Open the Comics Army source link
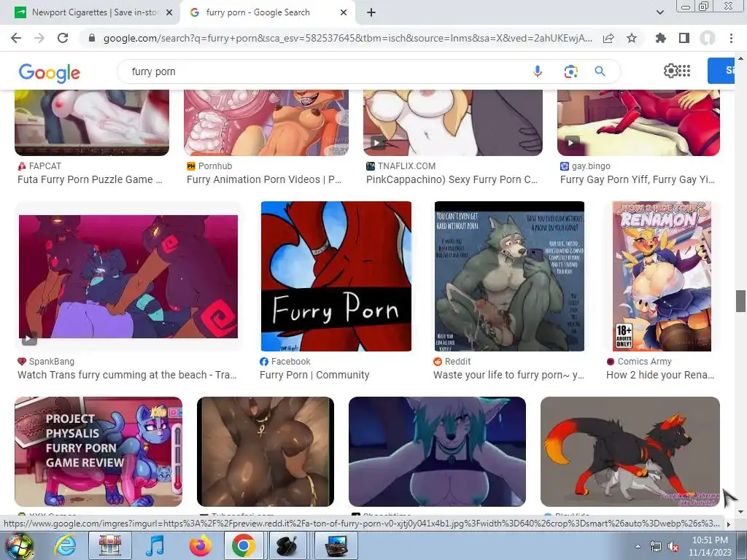The image size is (747, 560). click(639, 362)
